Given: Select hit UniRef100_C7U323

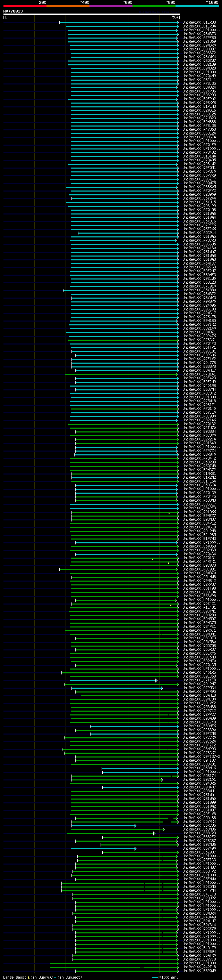Looking at the screenshot, I should (x=199, y=118).
